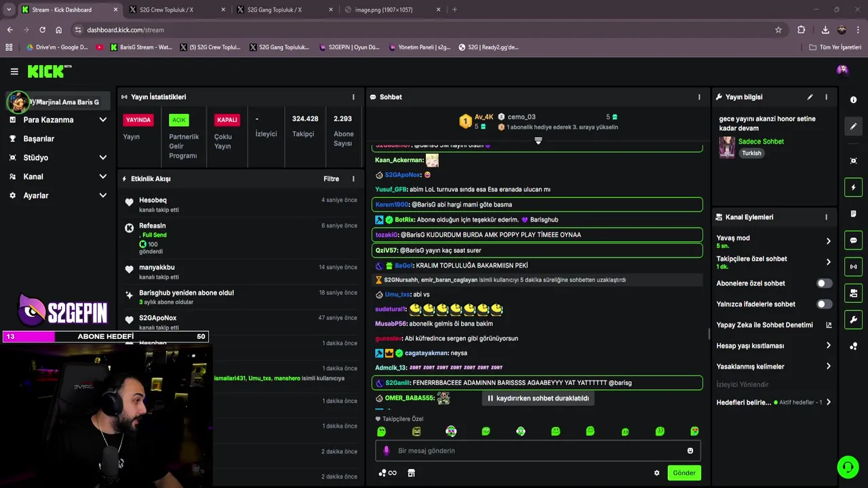
Task: Click the Sadece Sohbet category link
Action: (761, 142)
